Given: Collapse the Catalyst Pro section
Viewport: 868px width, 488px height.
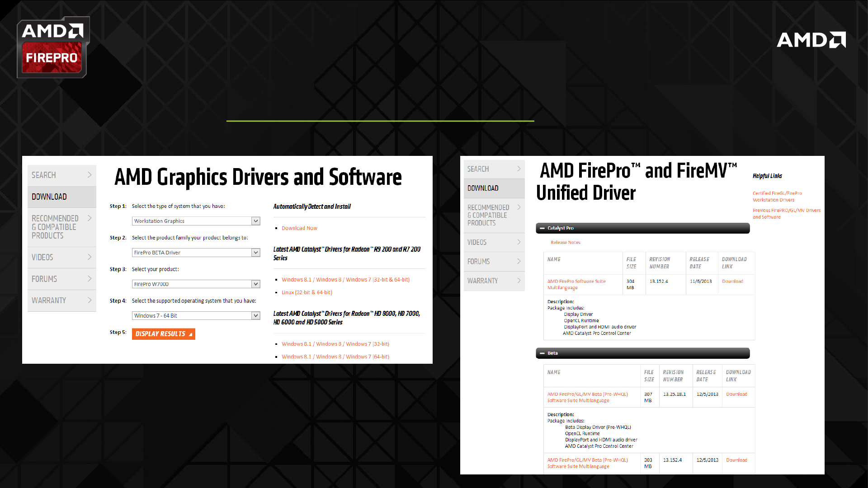Looking at the screenshot, I should point(542,228).
